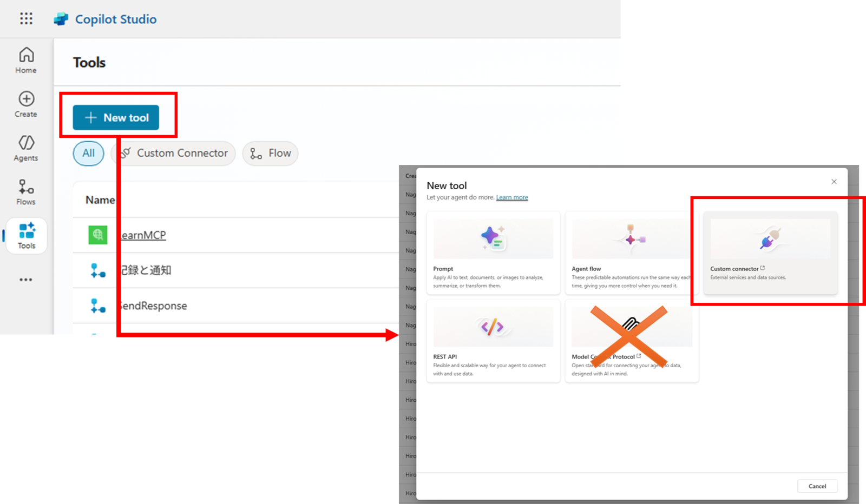The width and height of the screenshot is (866, 504).
Task: Click the flow icon for SendResponse
Action: 98,306
